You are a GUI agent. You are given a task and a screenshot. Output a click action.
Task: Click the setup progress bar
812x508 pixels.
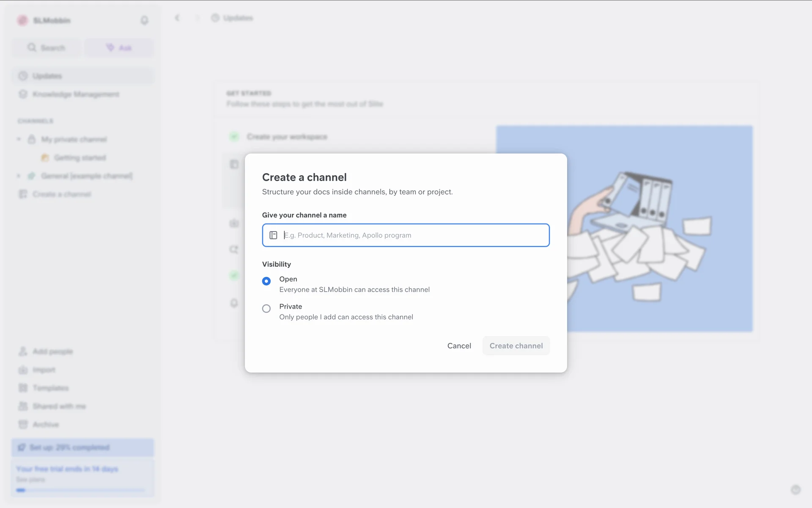pyautogui.click(x=82, y=447)
